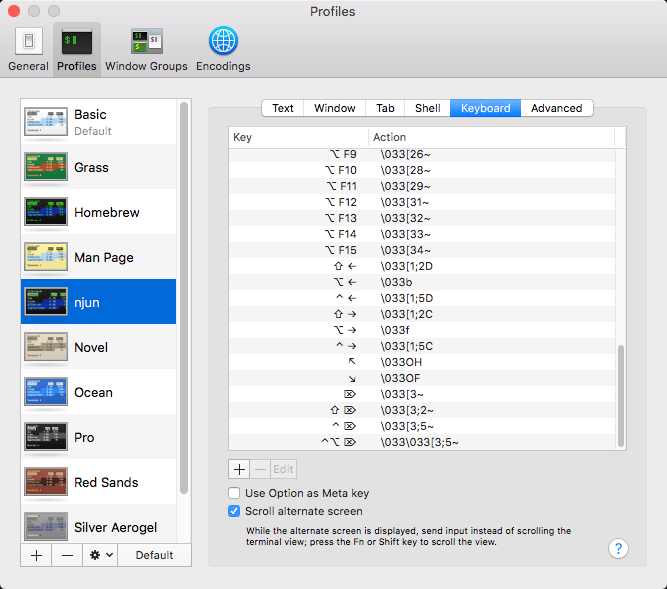Add a new key mapping
The width and height of the screenshot is (667, 589).
(239, 469)
